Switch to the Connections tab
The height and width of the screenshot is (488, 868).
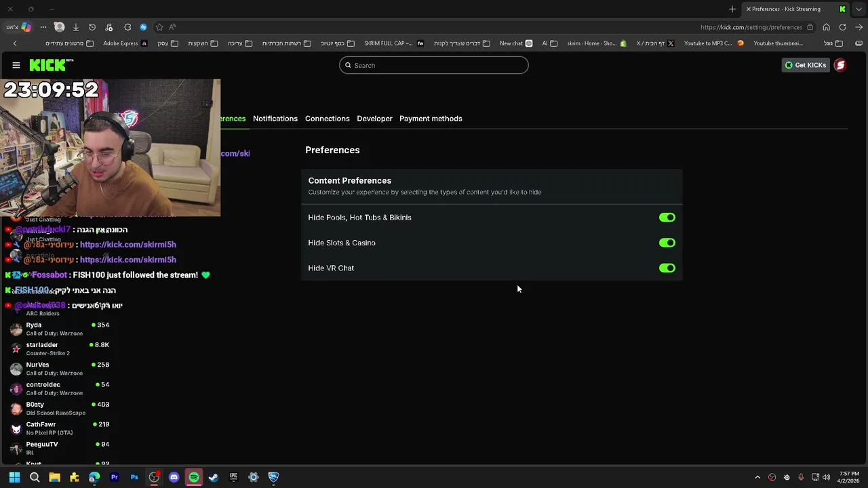point(328,119)
